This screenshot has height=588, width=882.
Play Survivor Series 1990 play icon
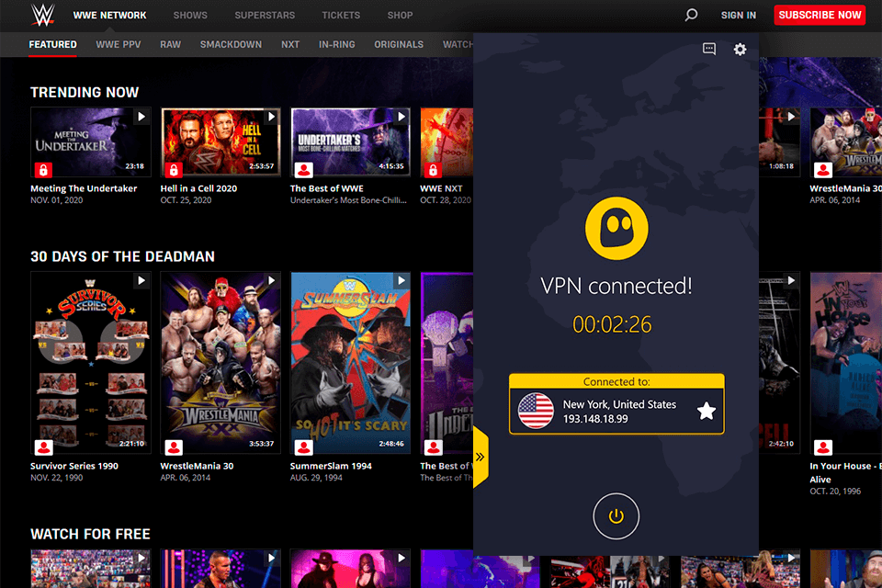[x=141, y=280]
